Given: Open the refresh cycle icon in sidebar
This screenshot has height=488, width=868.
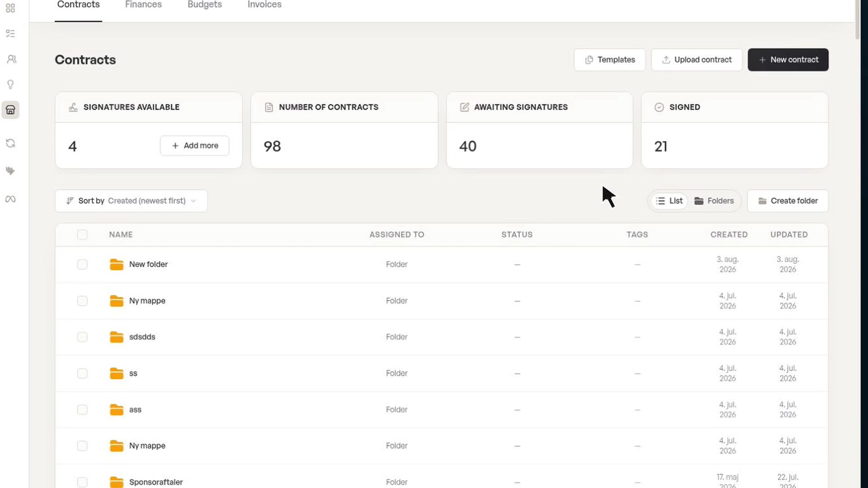Looking at the screenshot, I should 10,143.
